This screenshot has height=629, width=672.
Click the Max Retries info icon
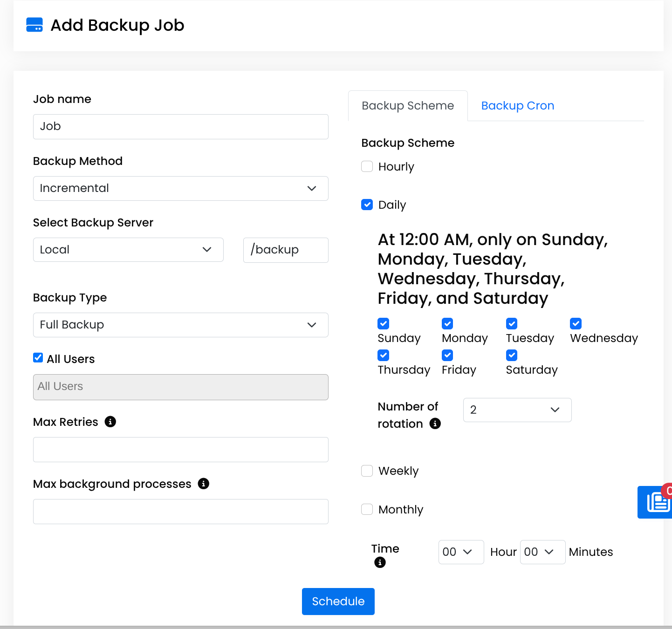click(110, 422)
